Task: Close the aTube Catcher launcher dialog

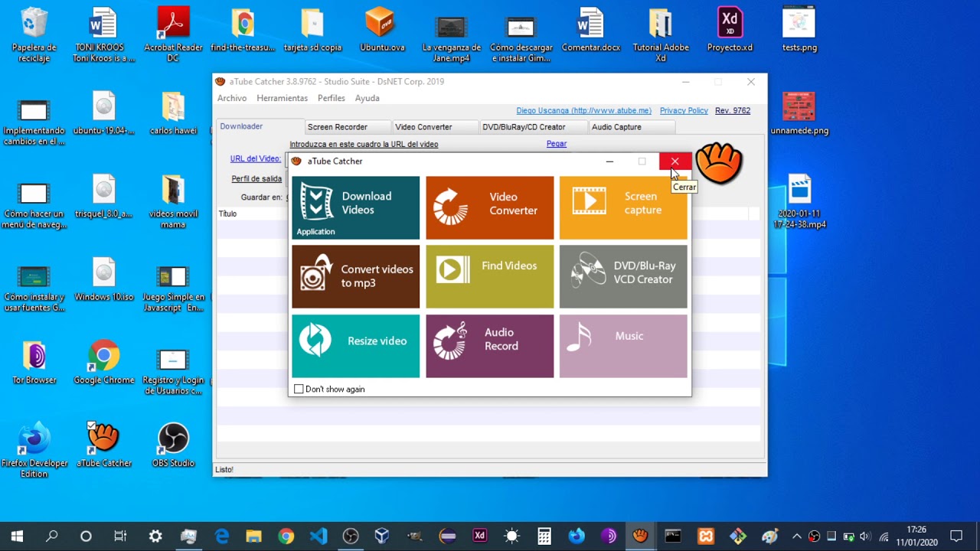Action: 675,161
